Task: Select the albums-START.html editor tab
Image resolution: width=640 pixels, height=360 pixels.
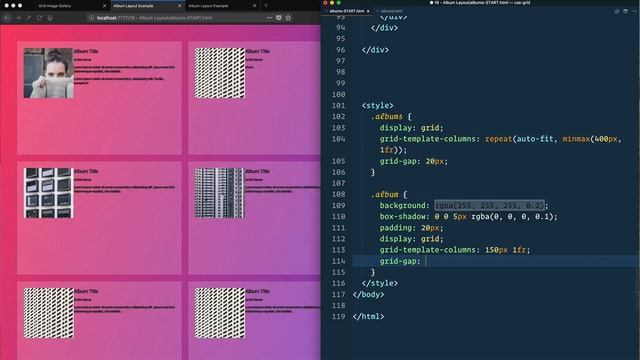Action: tap(347, 11)
